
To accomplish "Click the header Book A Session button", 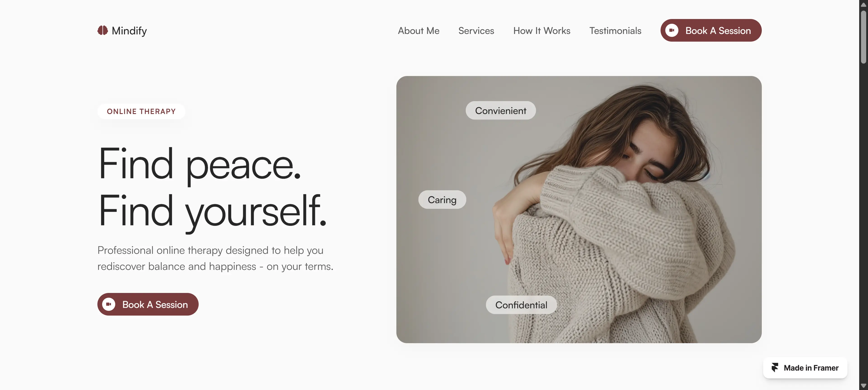I will [x=711, y=30].
